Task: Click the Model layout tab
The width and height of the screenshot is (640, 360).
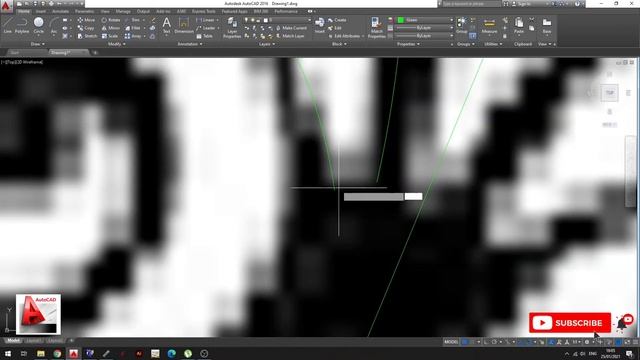Action: [13, 340]
